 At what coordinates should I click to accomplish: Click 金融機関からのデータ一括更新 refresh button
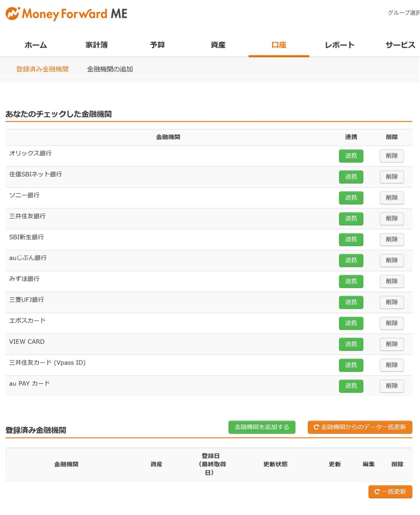coord(360,427)
